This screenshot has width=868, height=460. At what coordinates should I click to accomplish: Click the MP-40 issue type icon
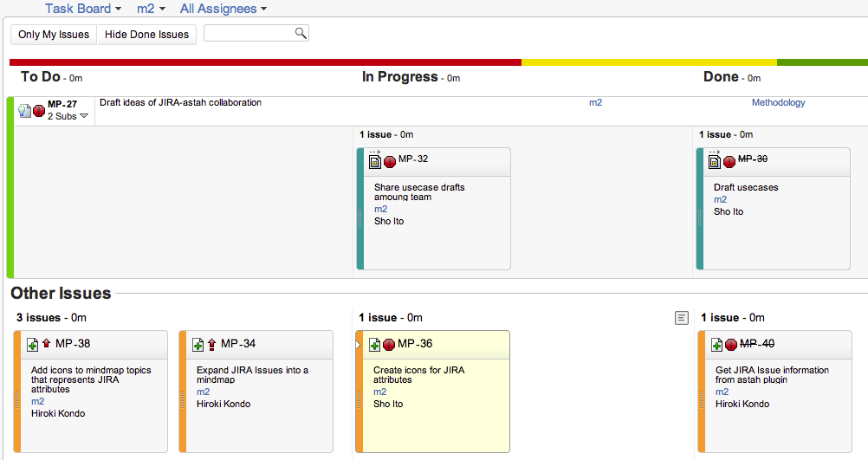coord(716,344)
